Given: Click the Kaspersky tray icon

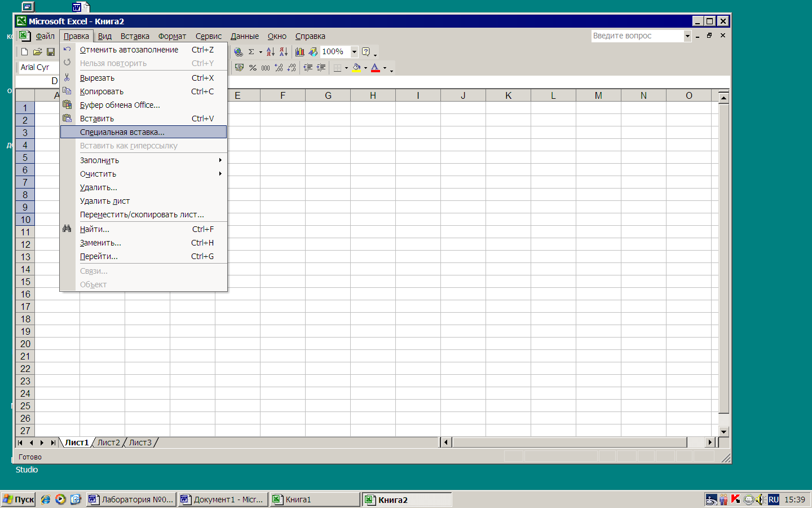Looking at the screenshot, I should click(735, 499).
